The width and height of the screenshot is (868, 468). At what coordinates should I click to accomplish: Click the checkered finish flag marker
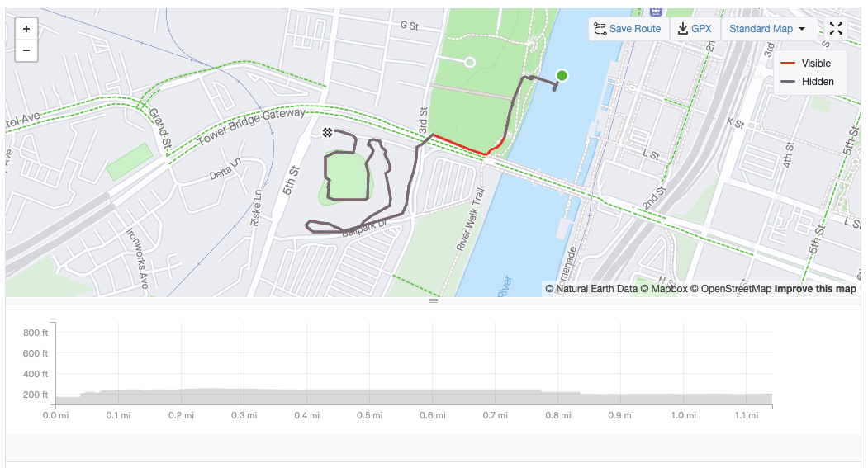(328, 132)
